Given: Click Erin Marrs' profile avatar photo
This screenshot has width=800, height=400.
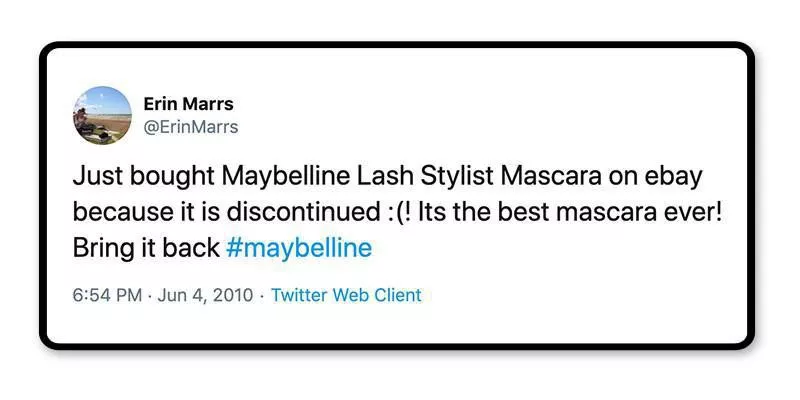Looking at the screenshot, I should pos(101,115).
